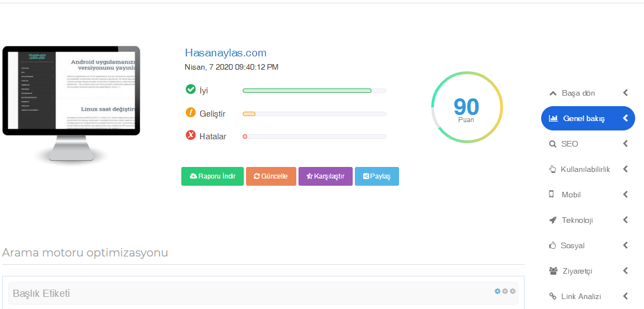
Task: Expand chevron next to Link Analizi
Action: click(x=626, y=296)
